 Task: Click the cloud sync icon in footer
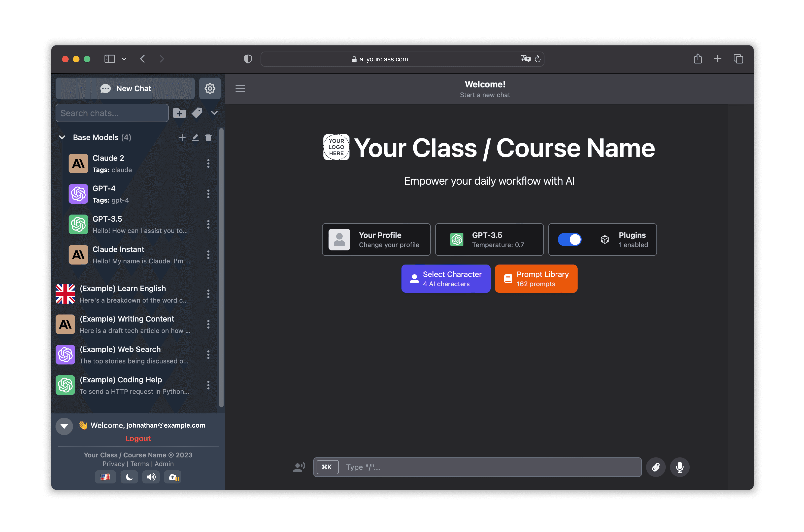173,477
